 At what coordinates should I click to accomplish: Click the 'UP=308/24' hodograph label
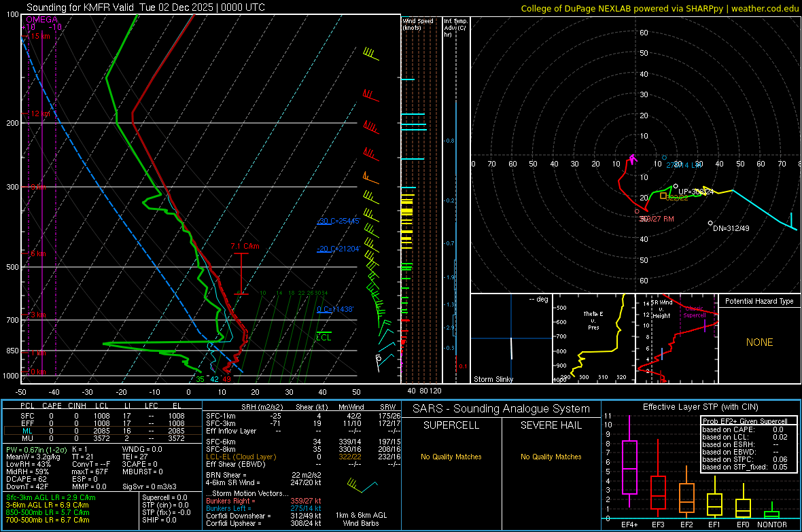[695, 192]
